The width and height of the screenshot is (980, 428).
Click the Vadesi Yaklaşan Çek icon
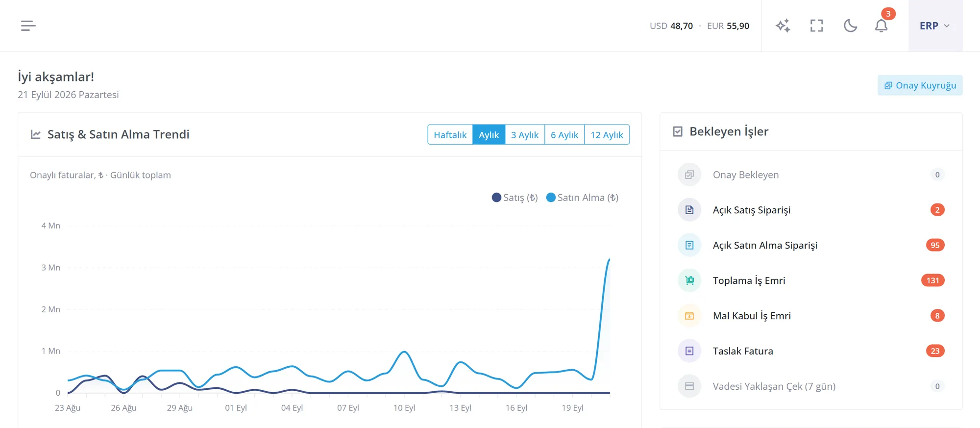click(x=689, y=386)
